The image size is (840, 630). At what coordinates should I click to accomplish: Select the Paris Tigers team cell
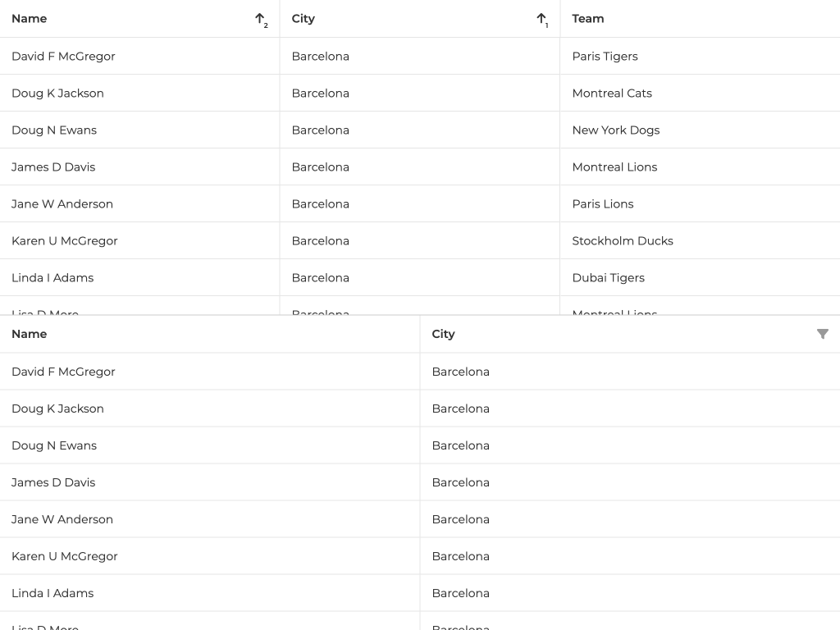coord(605,57)
